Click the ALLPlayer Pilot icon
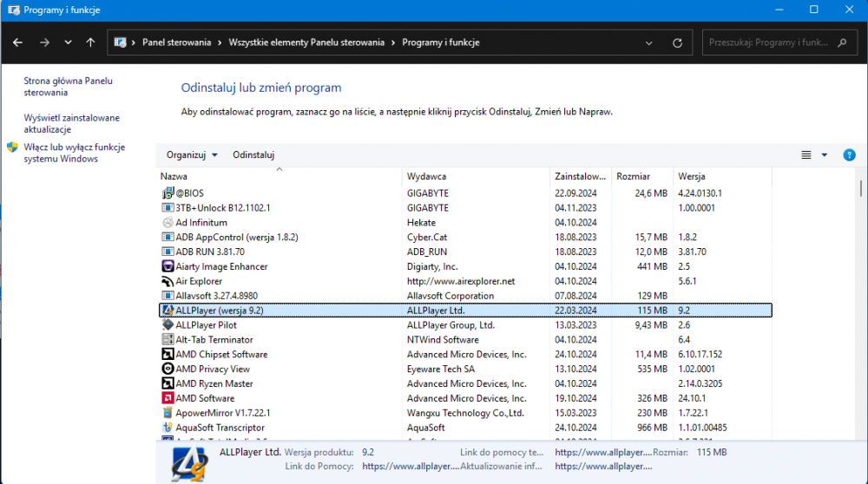Viewport: 868px width, 484px height. pyautogui.click(x=168, y=325)
